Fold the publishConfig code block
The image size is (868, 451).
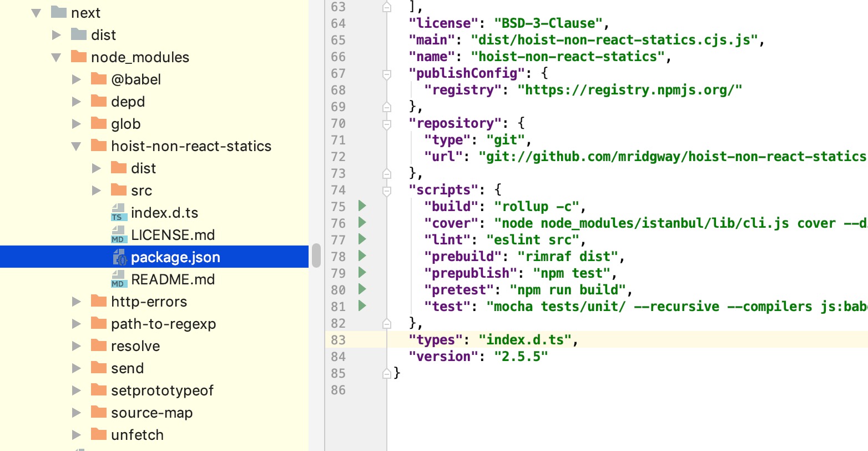[x=386, y=73]
